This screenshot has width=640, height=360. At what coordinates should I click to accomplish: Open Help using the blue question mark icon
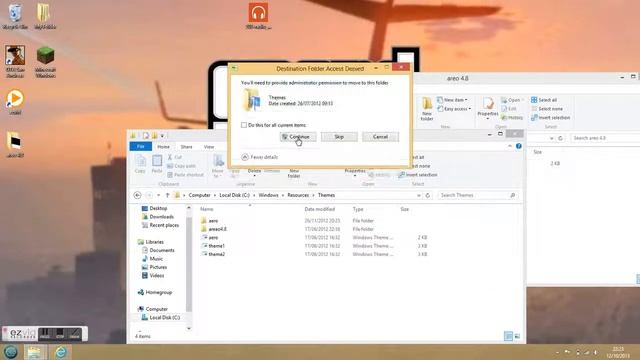[519, 146]
